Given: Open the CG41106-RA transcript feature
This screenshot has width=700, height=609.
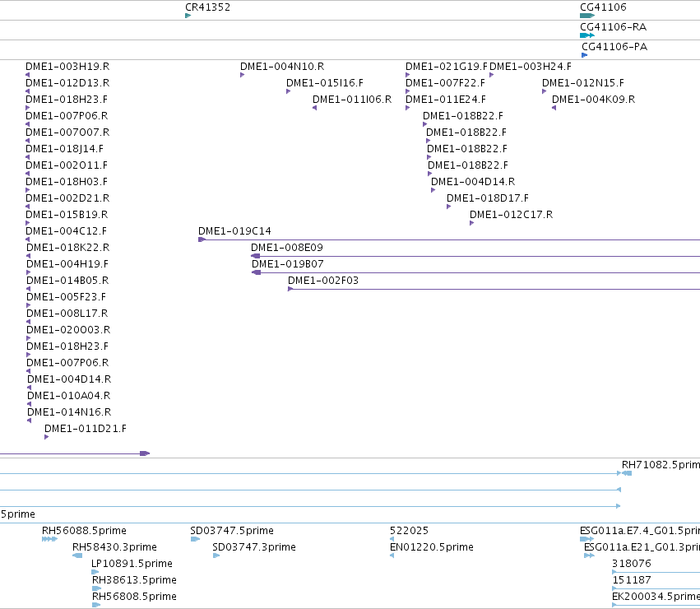Looking at the screenshot, I should [587, 35].
